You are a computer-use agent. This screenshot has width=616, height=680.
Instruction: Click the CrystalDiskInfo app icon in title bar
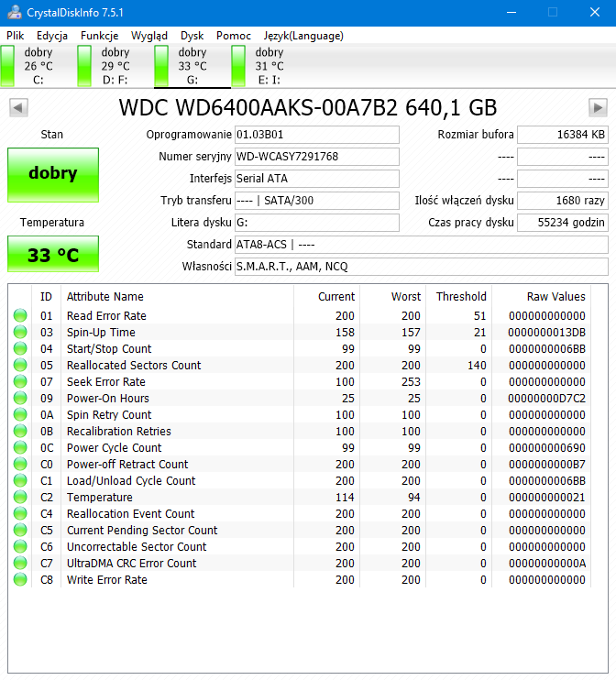tap(15, 12)
